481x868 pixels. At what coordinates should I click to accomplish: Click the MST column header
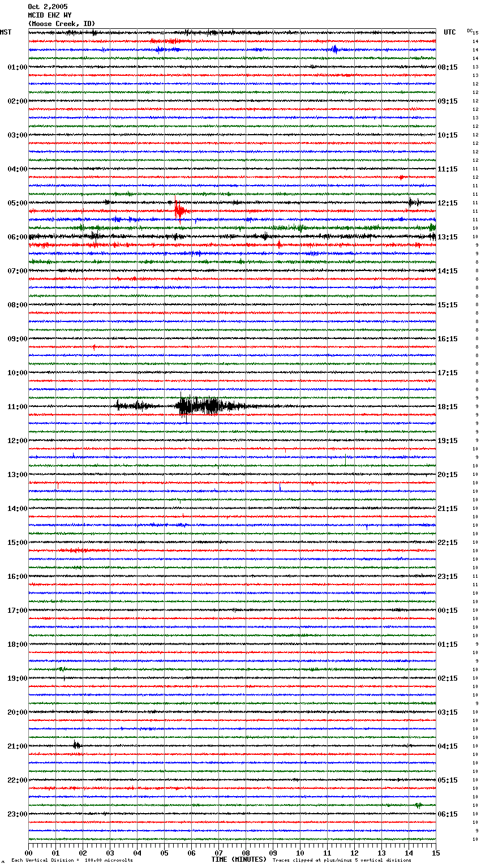click(6, 32)
